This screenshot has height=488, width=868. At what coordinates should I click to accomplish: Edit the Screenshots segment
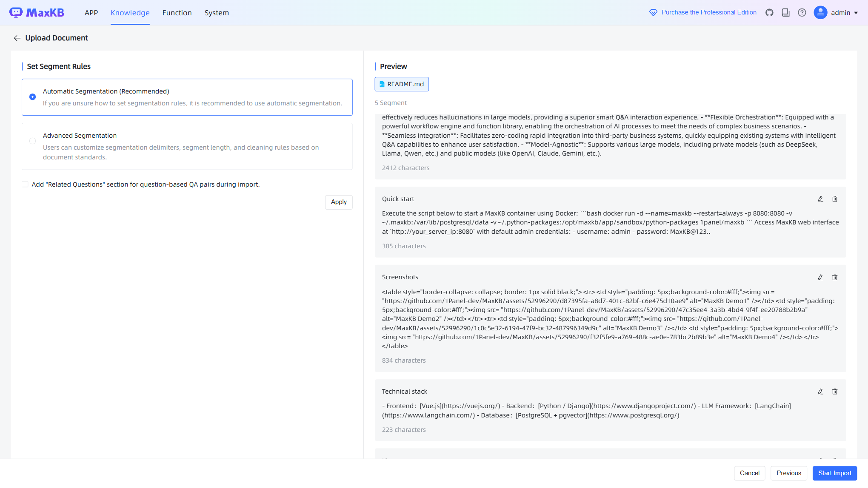(820, 278)
